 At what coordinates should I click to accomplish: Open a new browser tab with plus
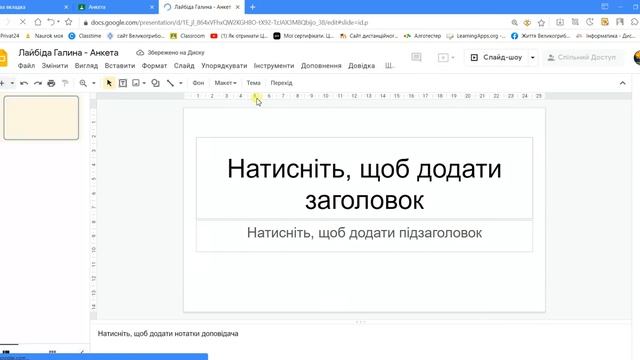(253, 7)
